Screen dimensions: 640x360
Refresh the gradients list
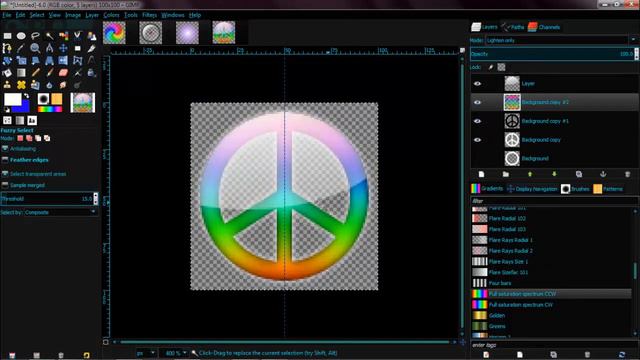(622, 355)
